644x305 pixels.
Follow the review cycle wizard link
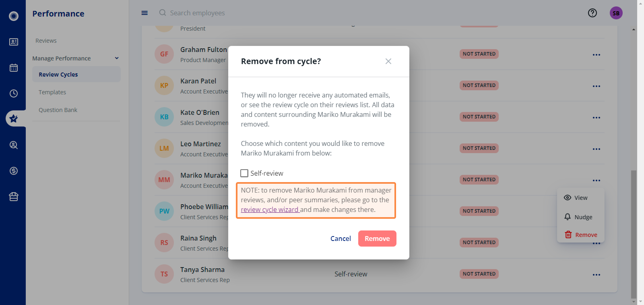pyautogui.click(x=270, y=210)
